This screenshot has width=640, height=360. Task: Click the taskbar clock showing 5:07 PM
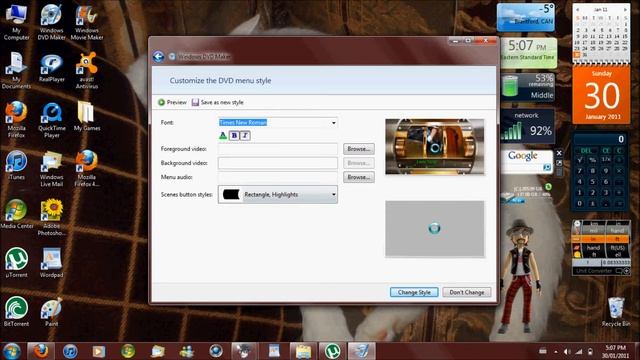(x=615, y=351)
